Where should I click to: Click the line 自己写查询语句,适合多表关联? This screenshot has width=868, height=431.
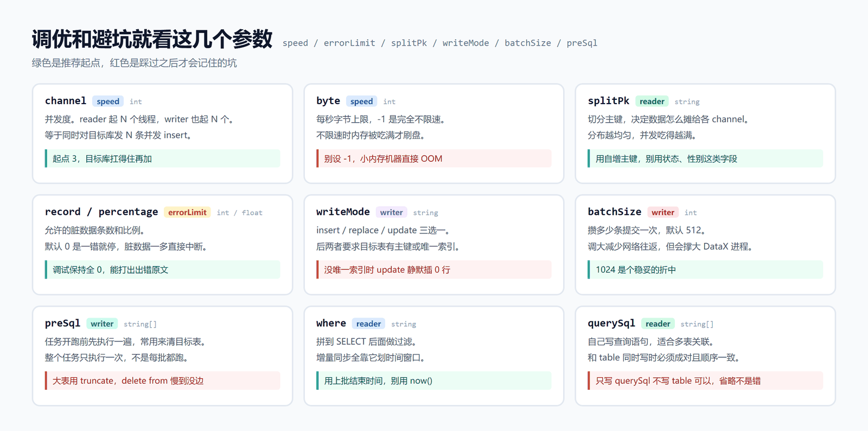[x=652, y=342]
